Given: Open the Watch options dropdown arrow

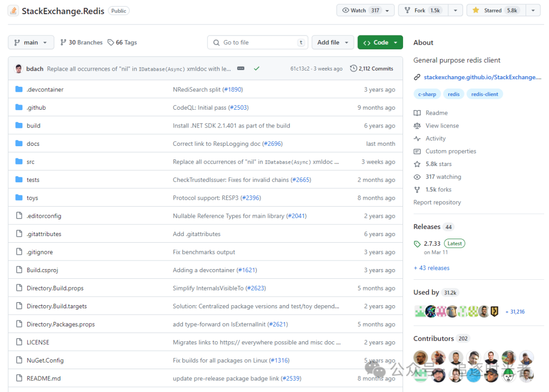Looking at the screenshot, I should [x=387, y=11].
